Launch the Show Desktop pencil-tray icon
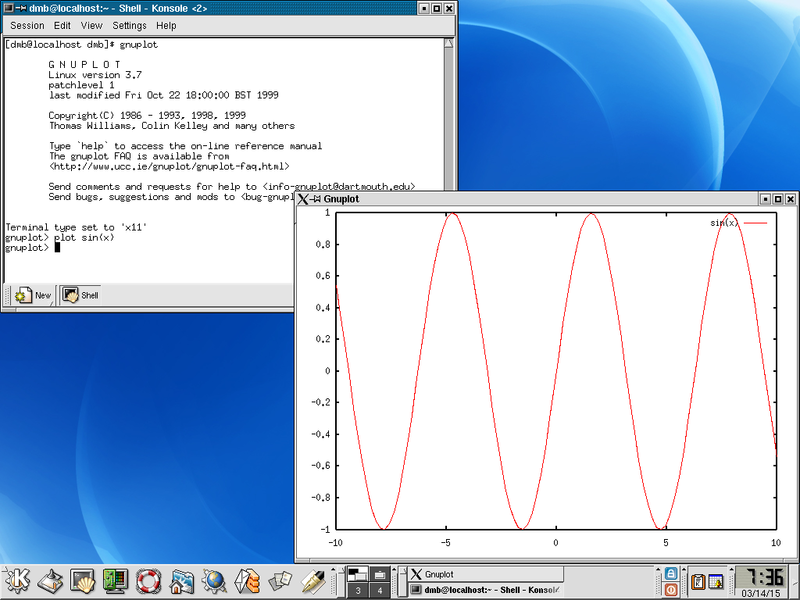The width and height of the screenshot is (800, 600). click(x=50, y=581)
